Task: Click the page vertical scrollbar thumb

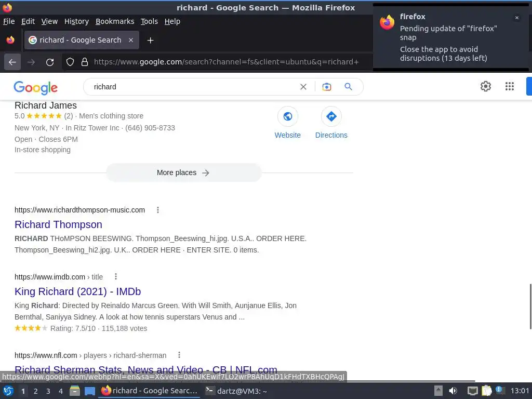Action: point(530,307)
